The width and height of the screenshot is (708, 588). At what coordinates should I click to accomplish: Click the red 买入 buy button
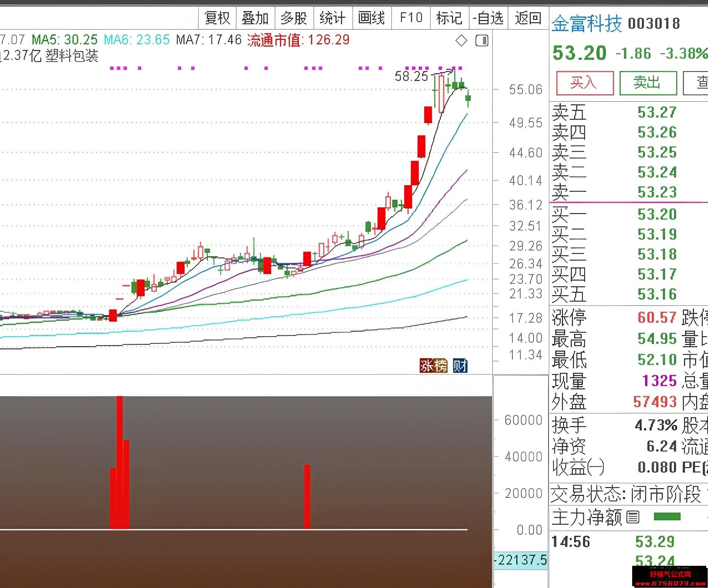coord(585,83)
